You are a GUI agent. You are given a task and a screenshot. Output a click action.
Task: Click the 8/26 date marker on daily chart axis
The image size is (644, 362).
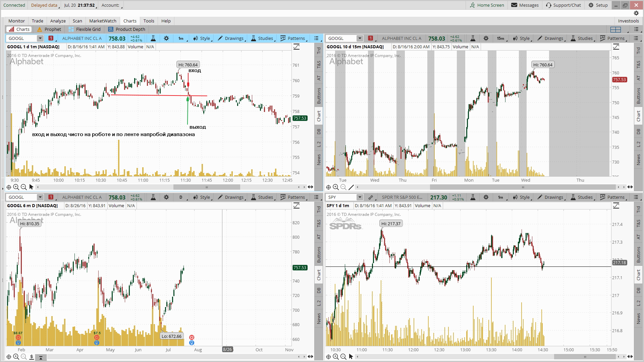point(227,350)
